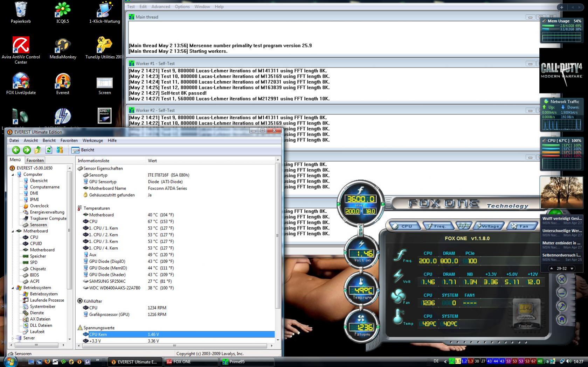The image size is (588, 367).
Task: Click the volume icon in system tray
Action: 568,361
